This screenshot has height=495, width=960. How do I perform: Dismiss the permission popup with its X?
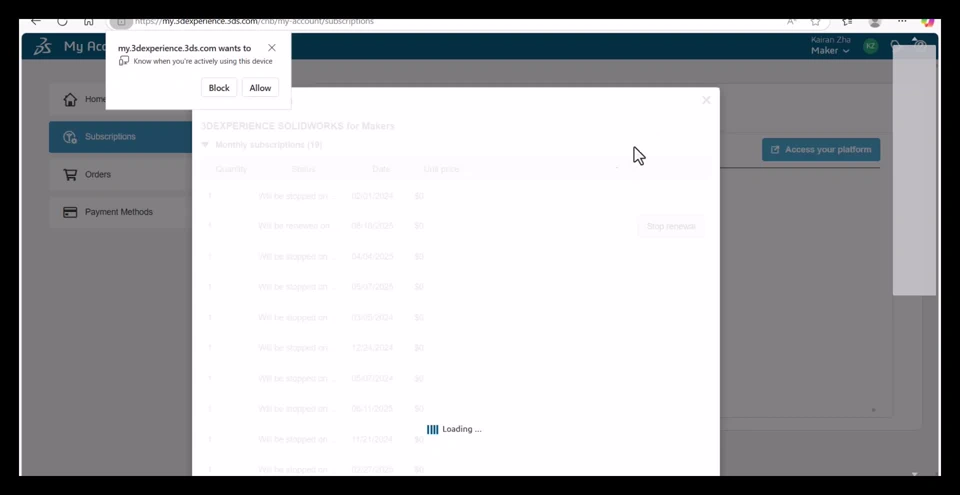coord(272,48)
